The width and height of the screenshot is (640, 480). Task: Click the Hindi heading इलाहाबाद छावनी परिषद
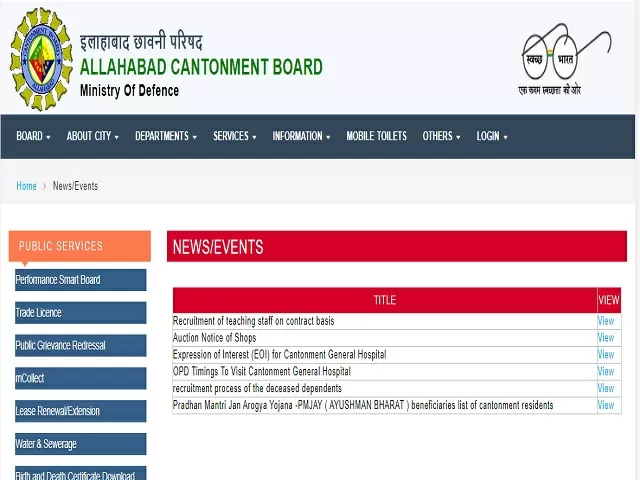[141, 42]
